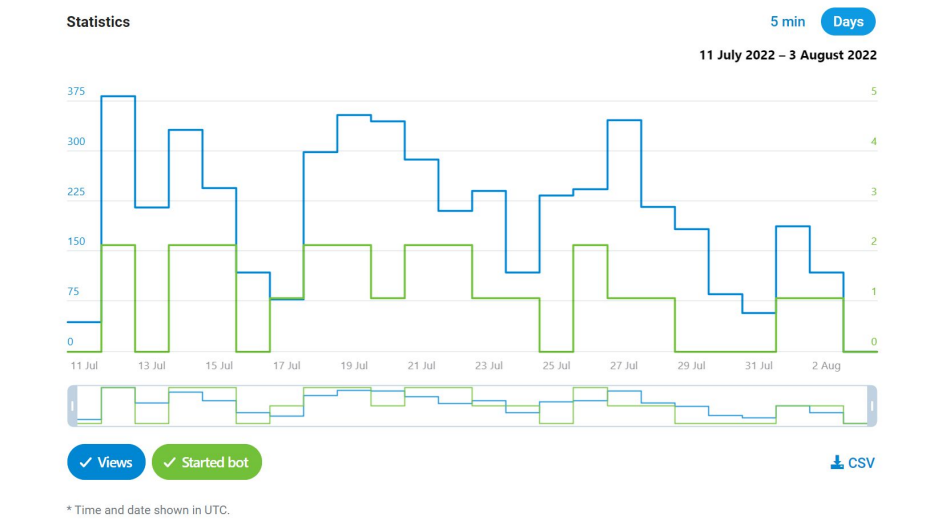
Task: Click the 11 Jul date axis label
Action: tap(84, 366)
